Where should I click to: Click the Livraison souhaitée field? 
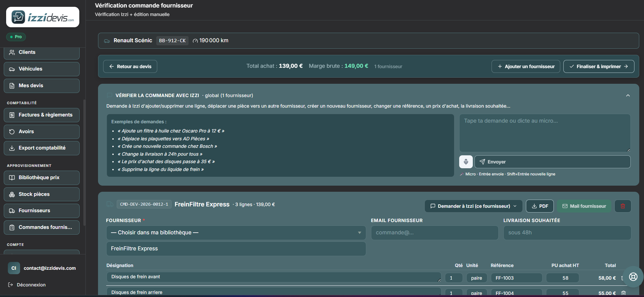567,233
